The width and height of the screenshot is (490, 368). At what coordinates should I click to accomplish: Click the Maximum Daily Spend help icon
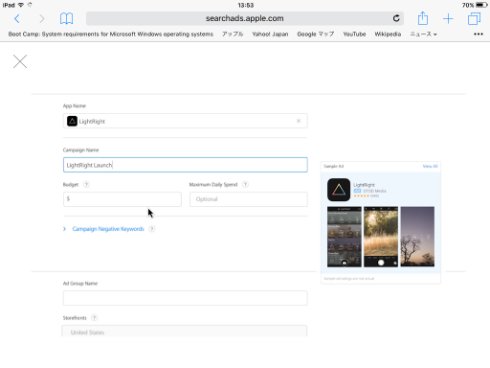point(245,184)
